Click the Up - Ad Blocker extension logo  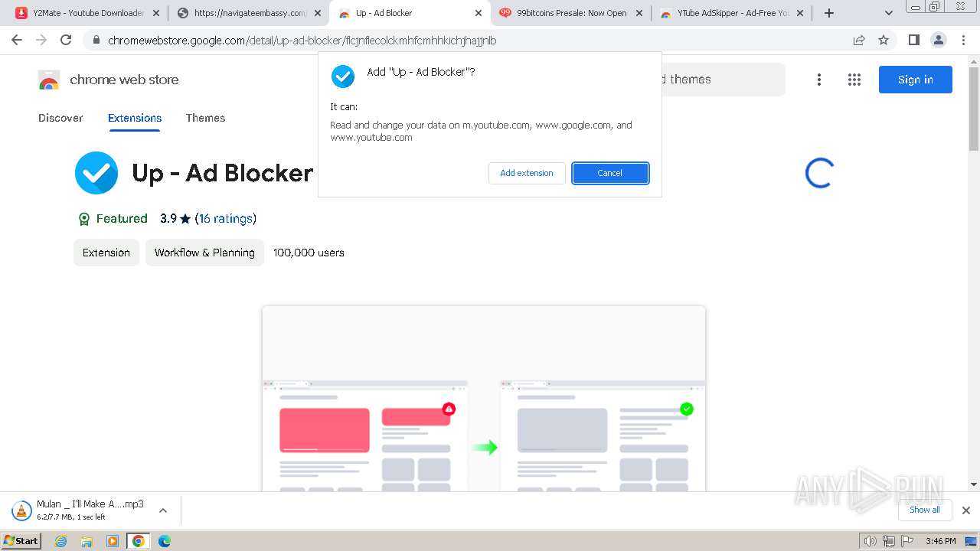[x=96, y=173]
